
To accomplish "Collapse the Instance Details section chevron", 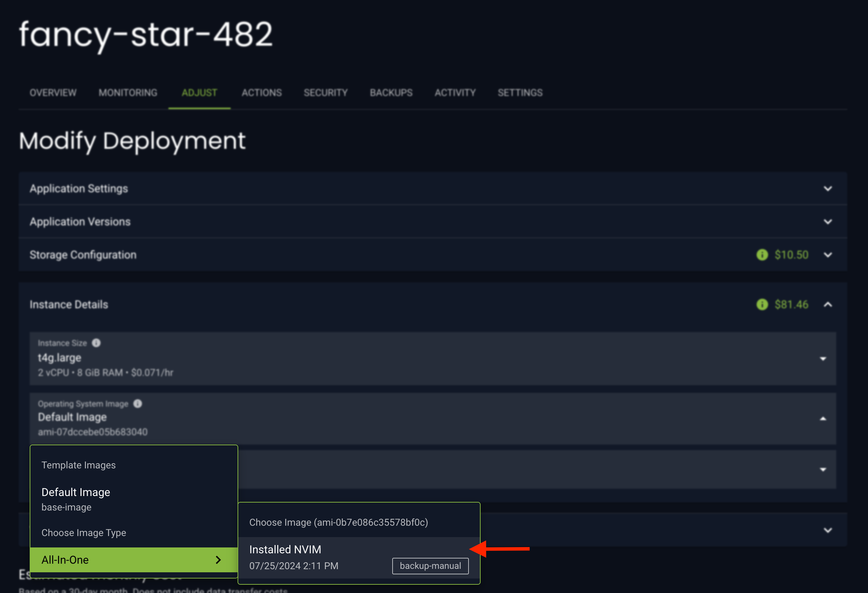I will tap(828, 304).
